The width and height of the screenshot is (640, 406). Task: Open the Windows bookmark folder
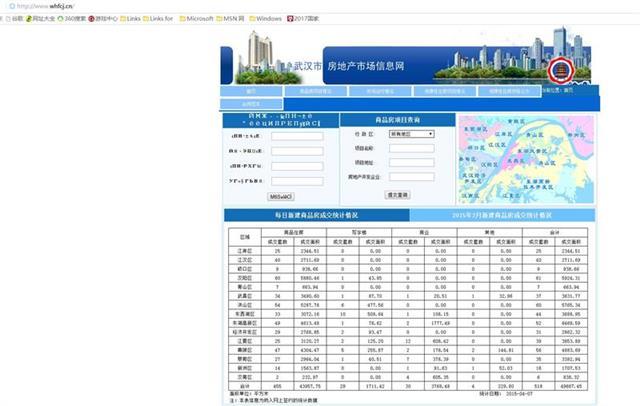point(266,18)
